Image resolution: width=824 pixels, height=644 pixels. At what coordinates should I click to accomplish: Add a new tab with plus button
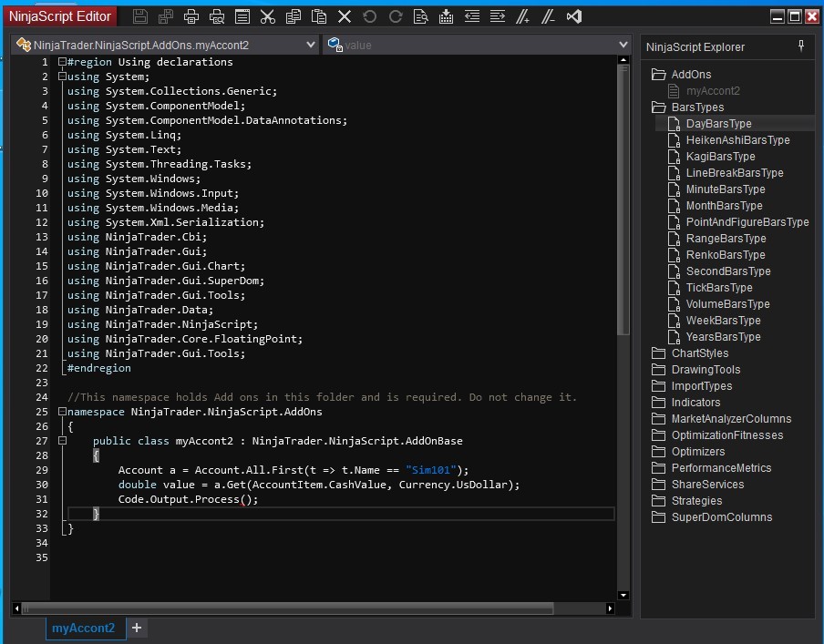click(136, 628)
